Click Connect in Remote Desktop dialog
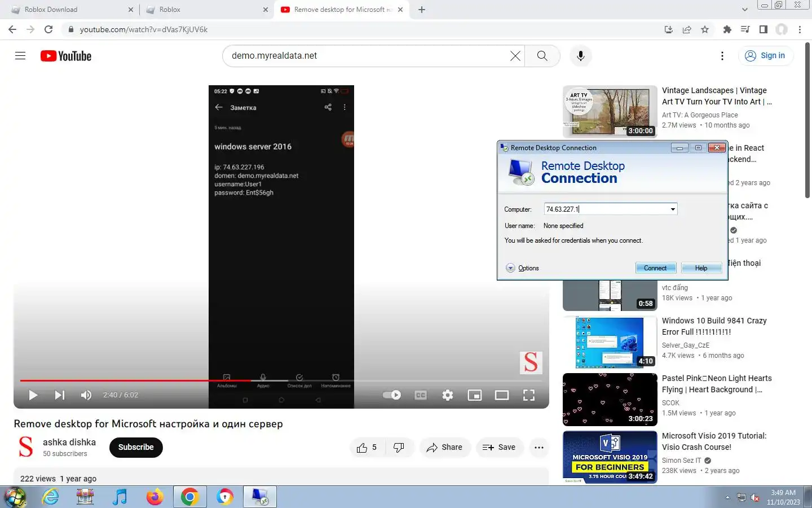This screenshot has width=812, height=508. 655,268
